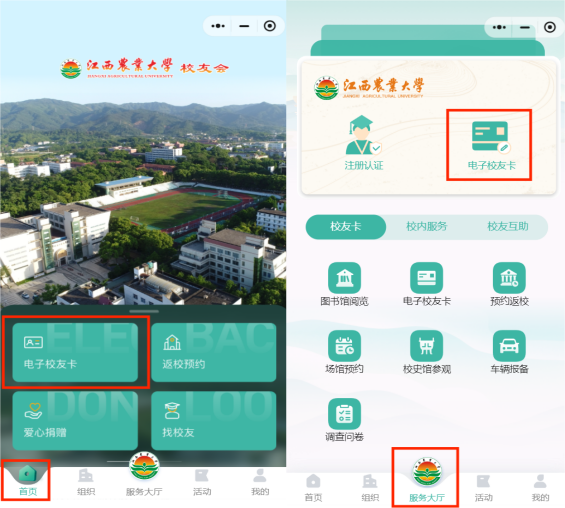This screenshot has height=508, width=565.
Task: Click the 电子校友卡 tile on home page
Action: point(75,352)
